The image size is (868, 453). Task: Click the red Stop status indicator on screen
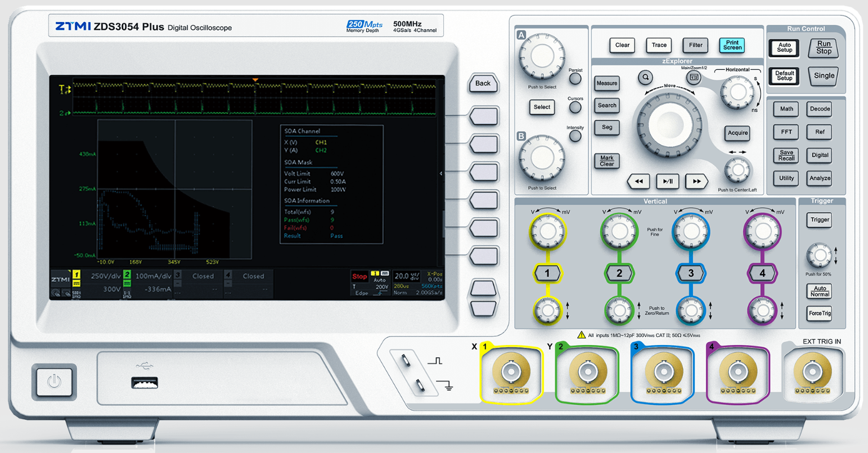(x=359, y=276)
